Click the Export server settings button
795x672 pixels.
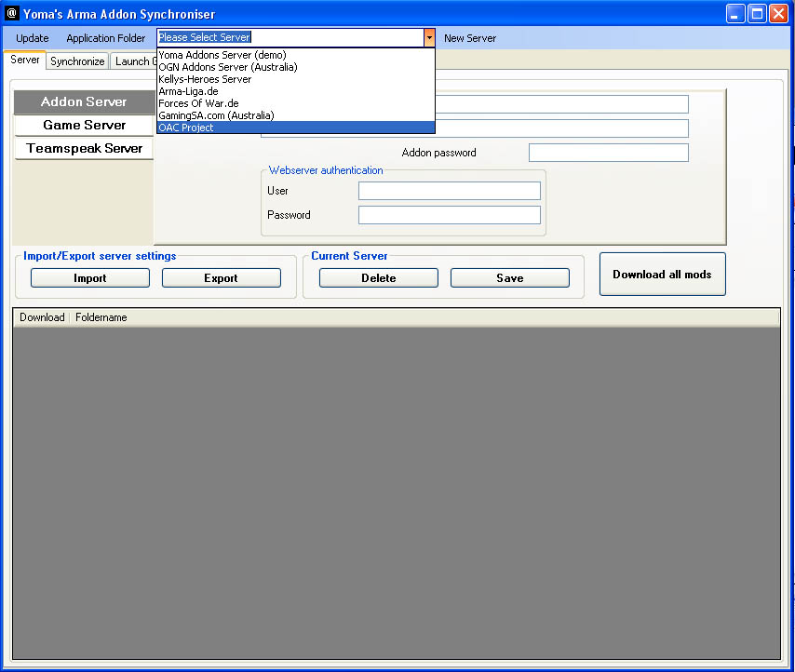(x=221, y=278)
